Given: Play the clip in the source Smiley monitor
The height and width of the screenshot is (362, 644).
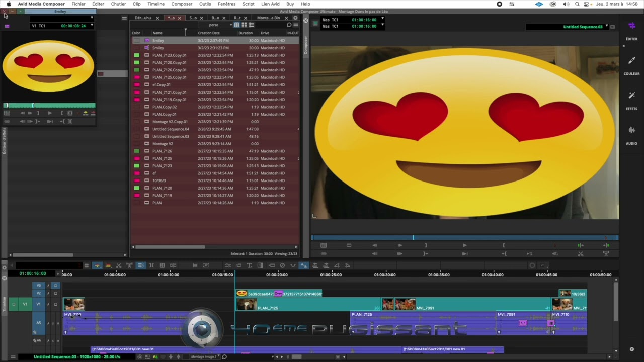Looking at the screenshot, I should [x=49, y=113].
